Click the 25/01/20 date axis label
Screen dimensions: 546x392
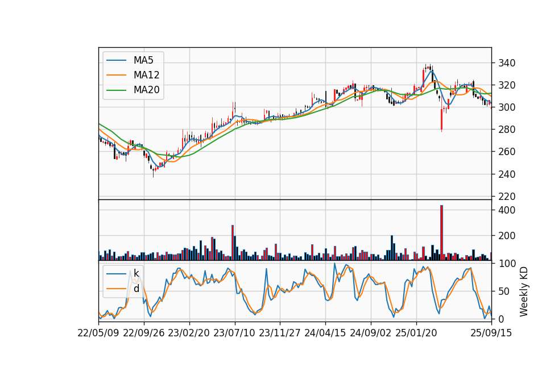416,333
